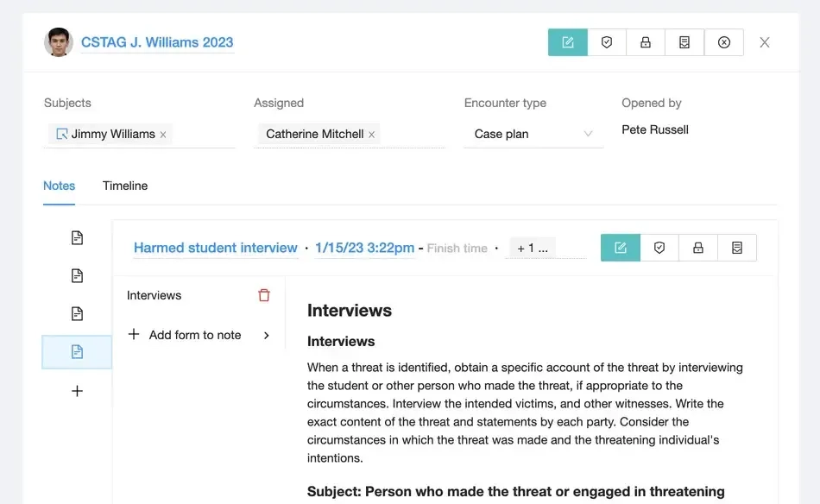
Task: Open CSTAG J. Williams 2023 title link
Action: pos(157,42)
